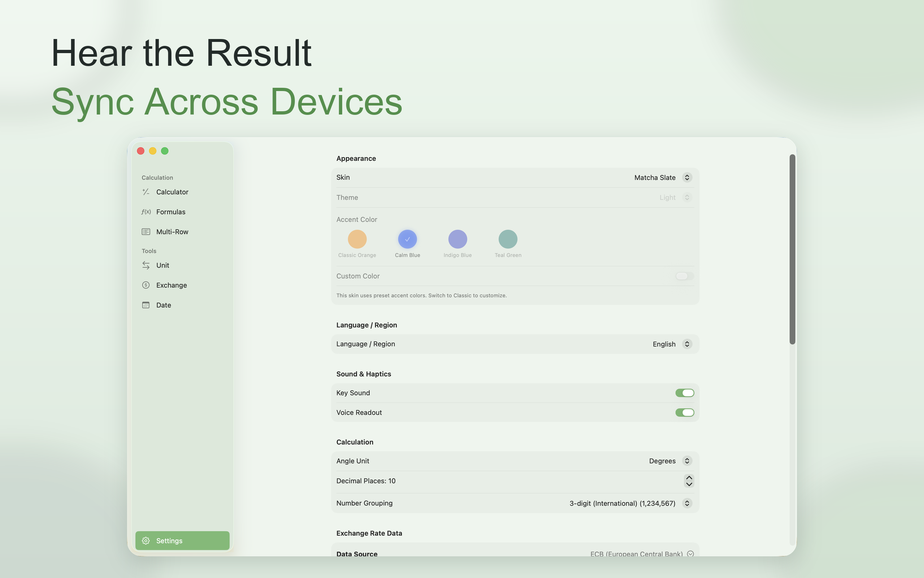The height and width of the screenshot is (578, 924).
Task: Click the 'Calculation' sidebar group header
Action: 157,178
